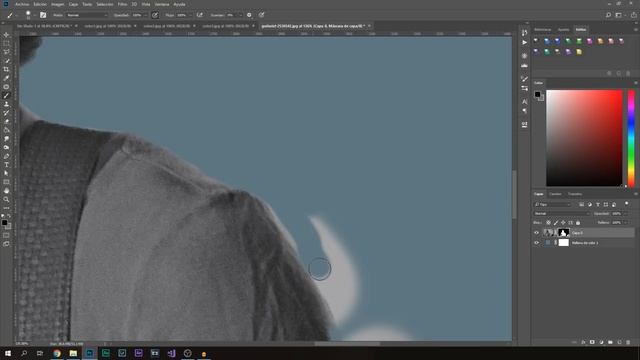
Task: Open the Flujo value dropdown
Action: (190, 15)
